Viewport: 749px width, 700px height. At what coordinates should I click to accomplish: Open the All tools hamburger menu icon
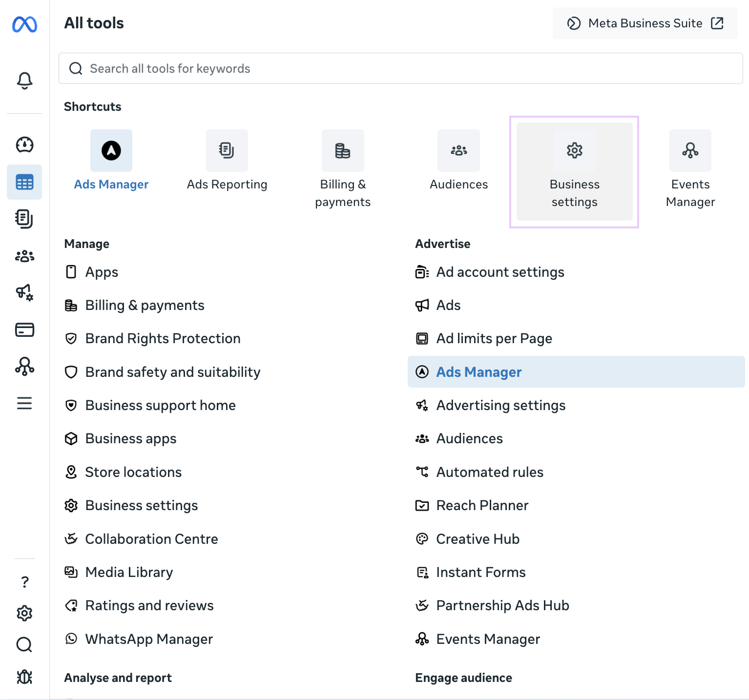(24, 403)
